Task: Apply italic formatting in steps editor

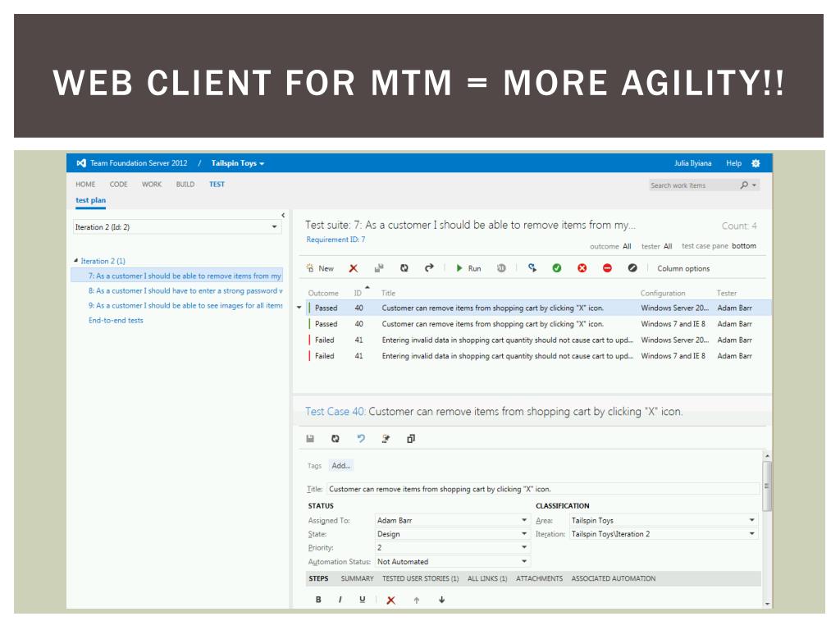Action: click(x=340, y=600)
